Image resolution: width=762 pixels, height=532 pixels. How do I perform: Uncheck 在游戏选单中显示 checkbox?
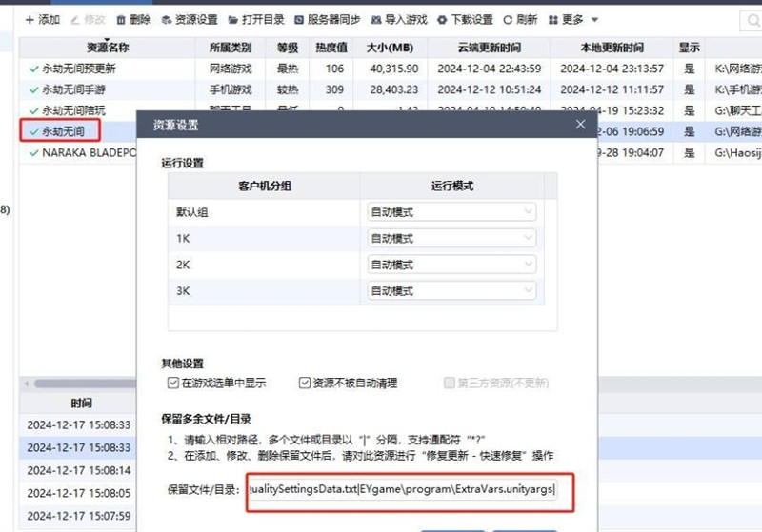tap(173, 384)
